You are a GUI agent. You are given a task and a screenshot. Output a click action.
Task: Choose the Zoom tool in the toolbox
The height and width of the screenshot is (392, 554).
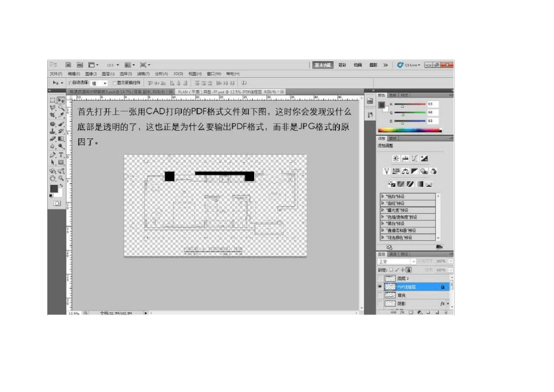(61, 178)
